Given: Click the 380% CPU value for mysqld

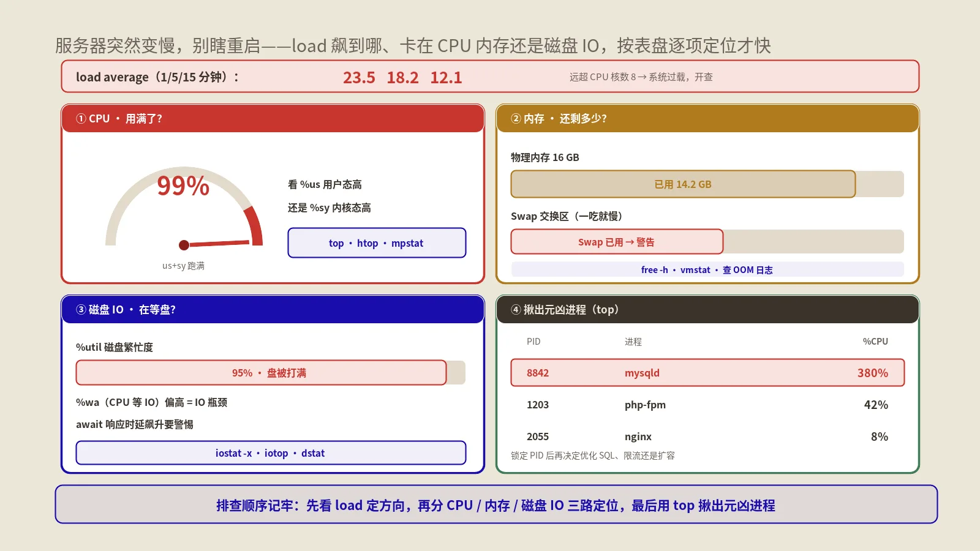Looking at the screenshot, I should coord(873,373).
